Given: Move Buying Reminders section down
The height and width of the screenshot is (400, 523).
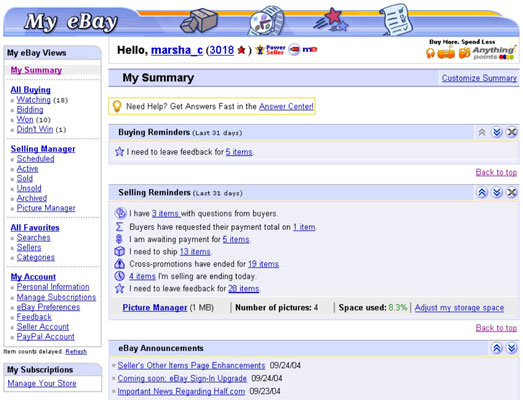Looking at the screenshot, I should [x=497, y=132].
